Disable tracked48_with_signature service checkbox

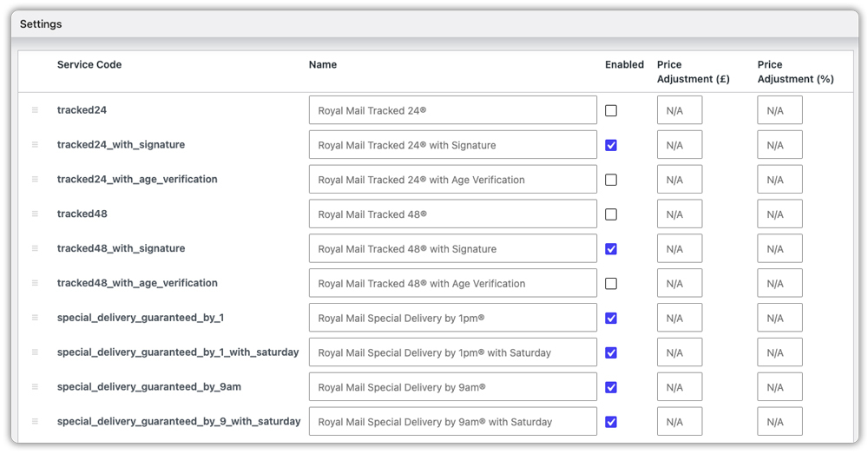pos(611,249)
